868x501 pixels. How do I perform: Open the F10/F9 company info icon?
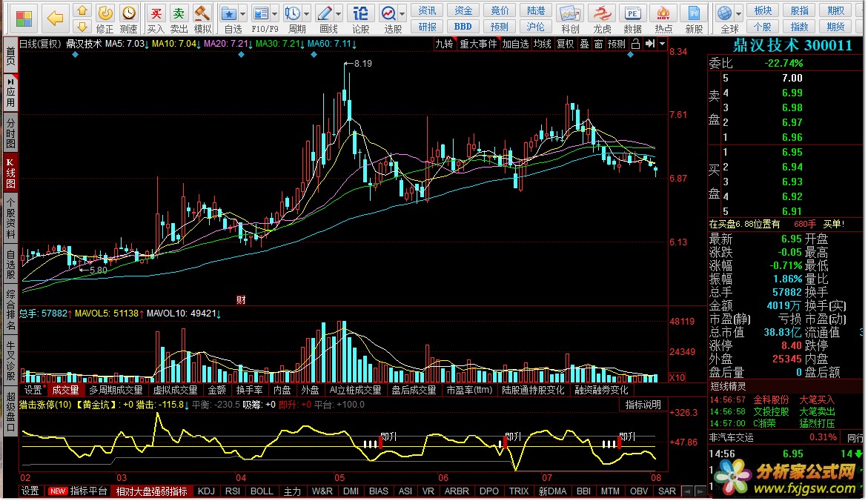261,19
